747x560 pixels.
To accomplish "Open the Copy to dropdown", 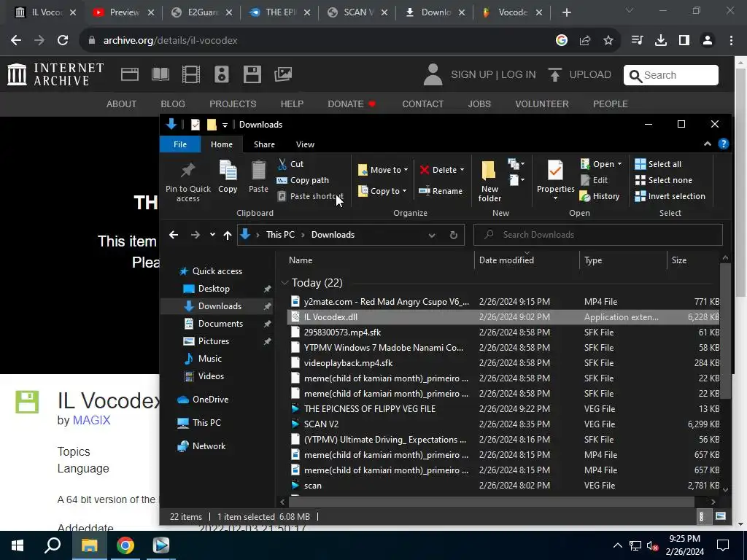I will (382, 191).
